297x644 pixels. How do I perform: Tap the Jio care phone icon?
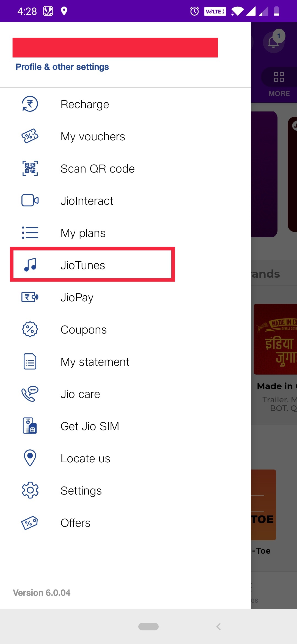coord(30,394)
